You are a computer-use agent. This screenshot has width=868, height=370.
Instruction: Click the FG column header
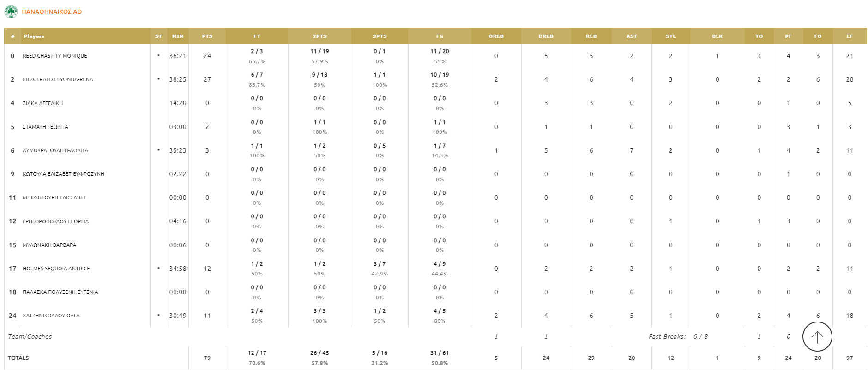tap(440, 36)
